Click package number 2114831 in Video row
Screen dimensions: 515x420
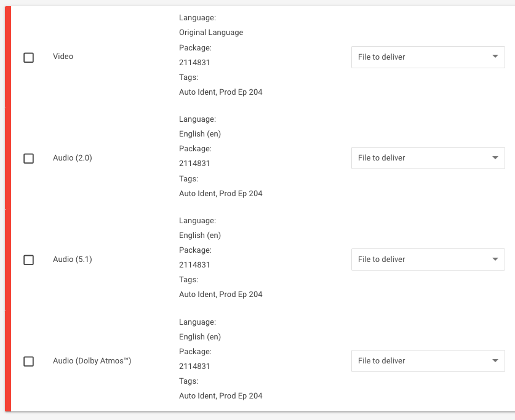[194, 62]
